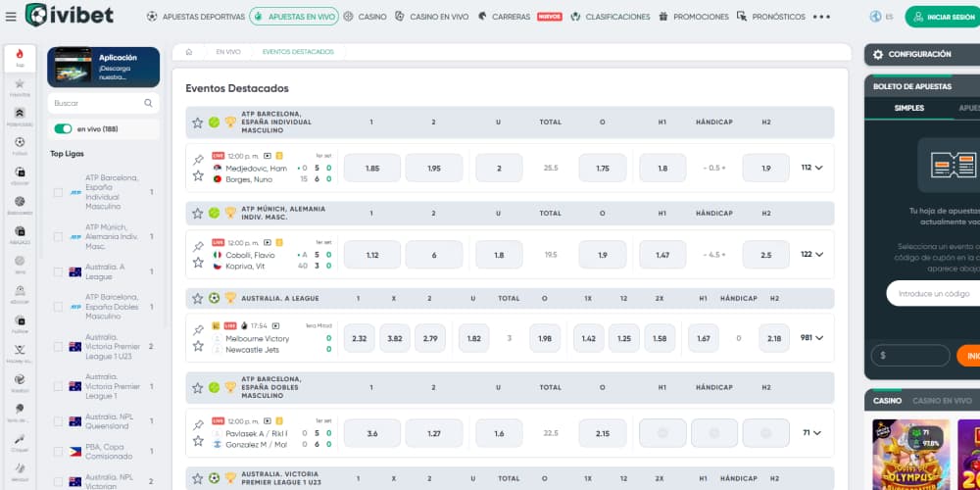Open Clasificaciones navigation item
The height and width of the screenshot is (490, 980).
tap(611, 17)
